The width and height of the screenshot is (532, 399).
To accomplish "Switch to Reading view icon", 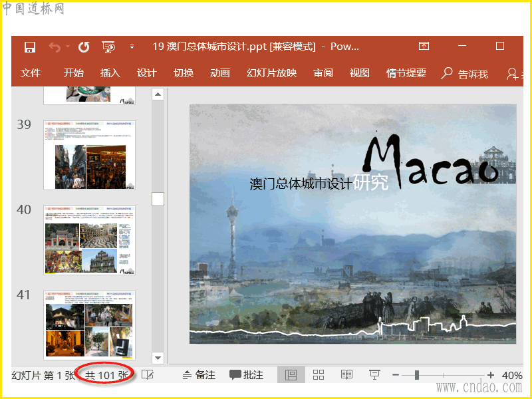I will [x=346, y=375].
